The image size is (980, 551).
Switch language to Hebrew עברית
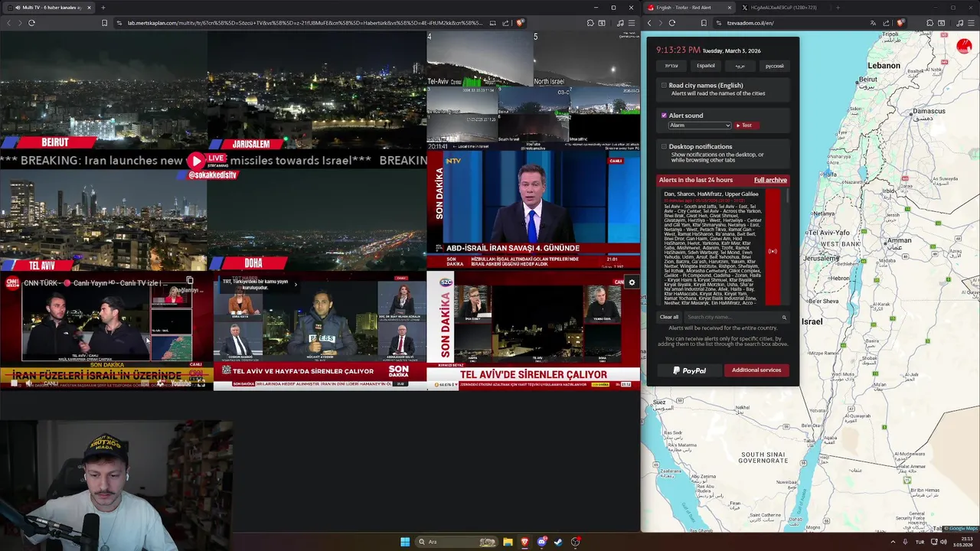[671, 66]
